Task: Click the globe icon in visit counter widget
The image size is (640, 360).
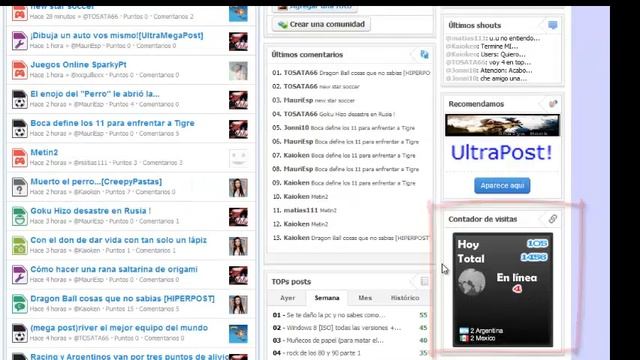Action: point(471,282)
